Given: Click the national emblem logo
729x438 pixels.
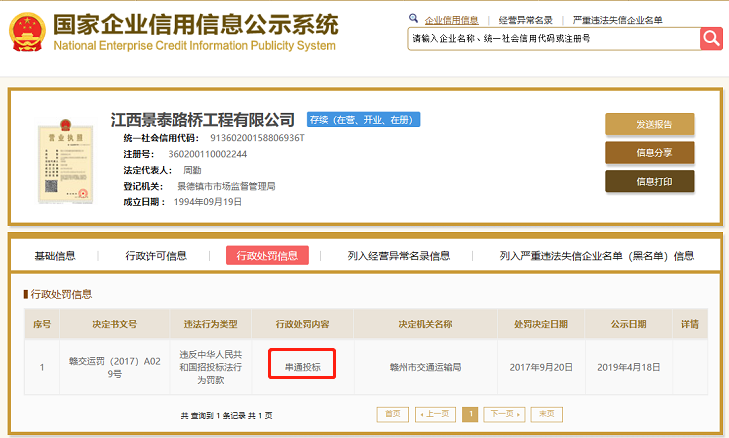Looking at the screenshot, I should coord(27,32).
